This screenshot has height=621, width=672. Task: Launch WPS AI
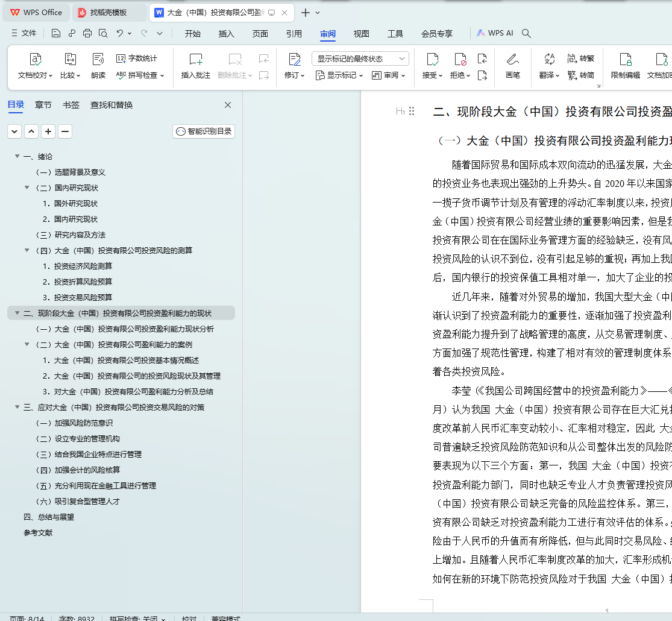click(495, 33)
